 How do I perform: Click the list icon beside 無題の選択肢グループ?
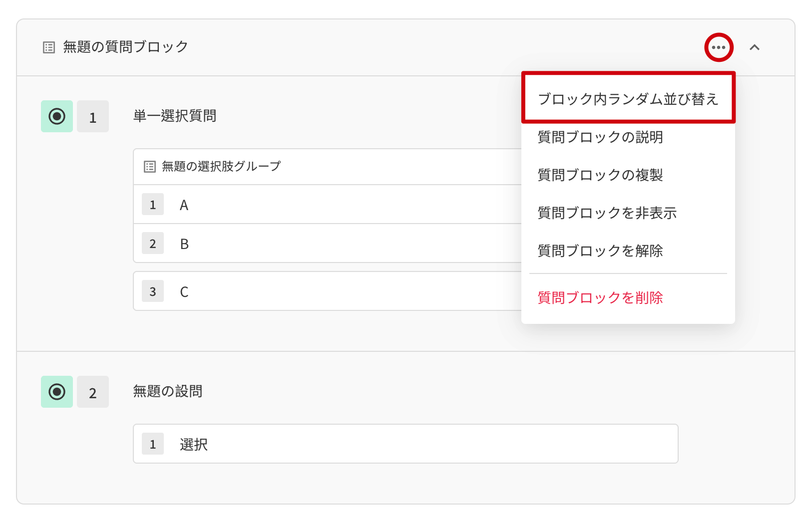[x=150, y=167]
